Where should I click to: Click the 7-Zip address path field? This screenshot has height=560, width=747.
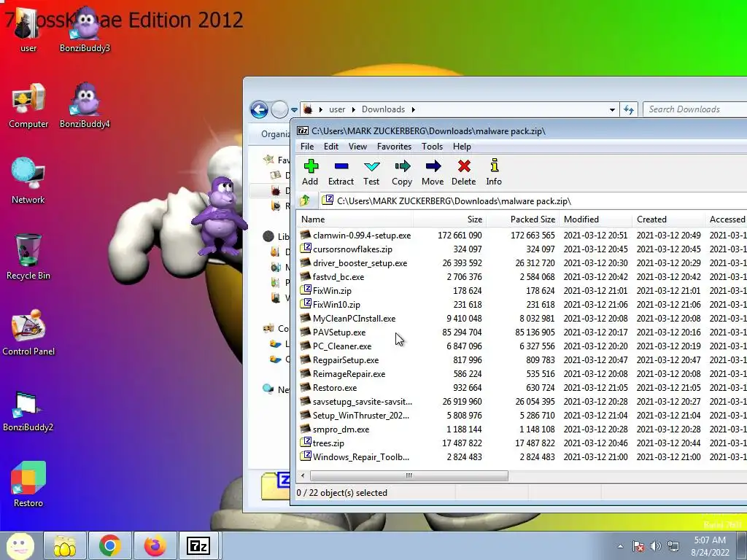click(533, 201)
